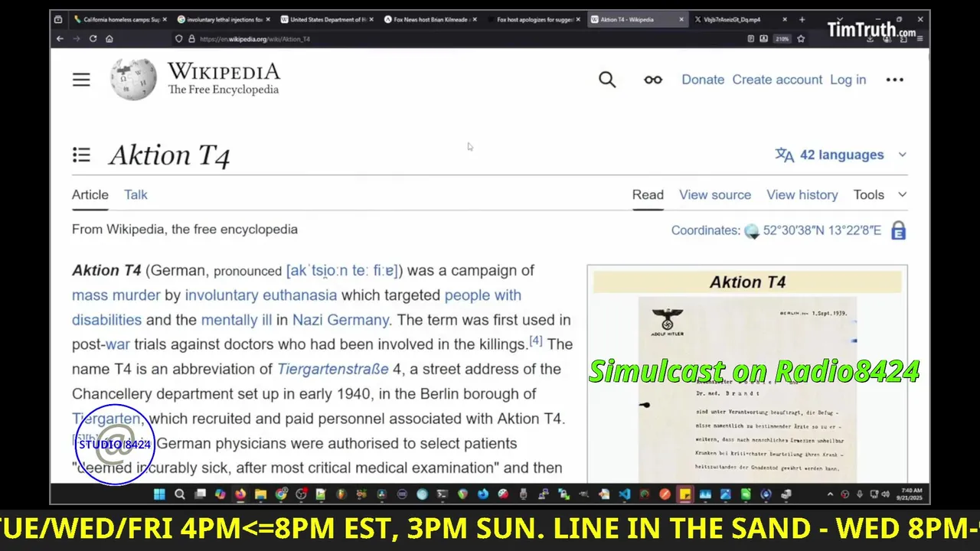Open the personal tools three-dot menu
This screenshot has width=980, height=551.
click(894, 80)
